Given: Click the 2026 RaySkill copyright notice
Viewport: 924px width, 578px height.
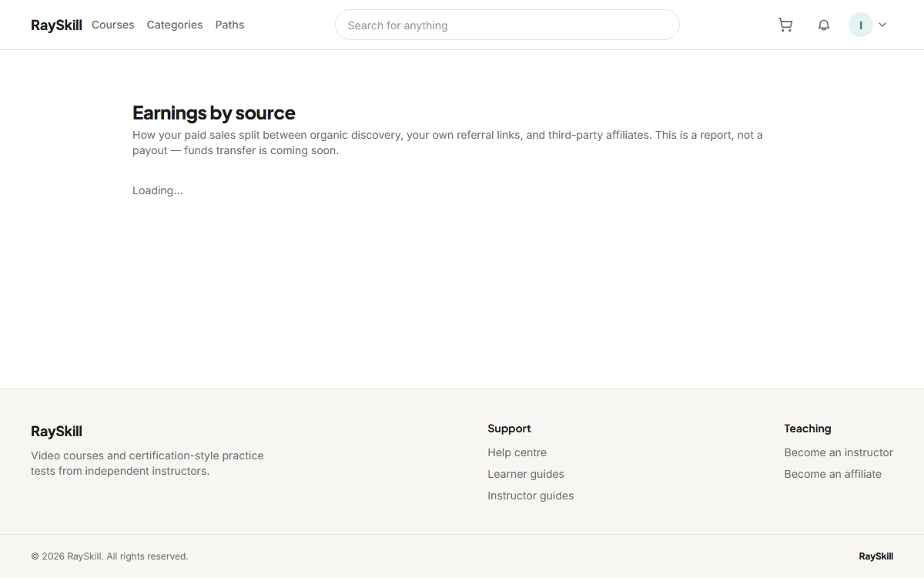Looking at the screenshot, I should (x=109, y=556).
